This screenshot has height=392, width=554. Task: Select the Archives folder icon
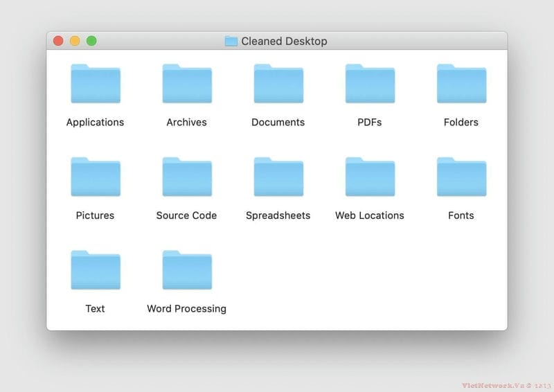[x=187, y=84]
